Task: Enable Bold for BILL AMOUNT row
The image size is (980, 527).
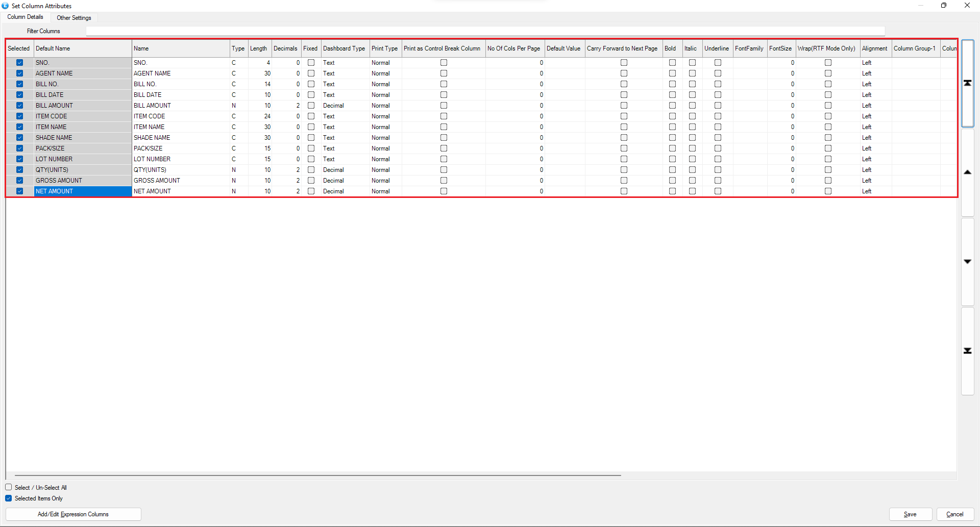Action: [x=672, y=106]
